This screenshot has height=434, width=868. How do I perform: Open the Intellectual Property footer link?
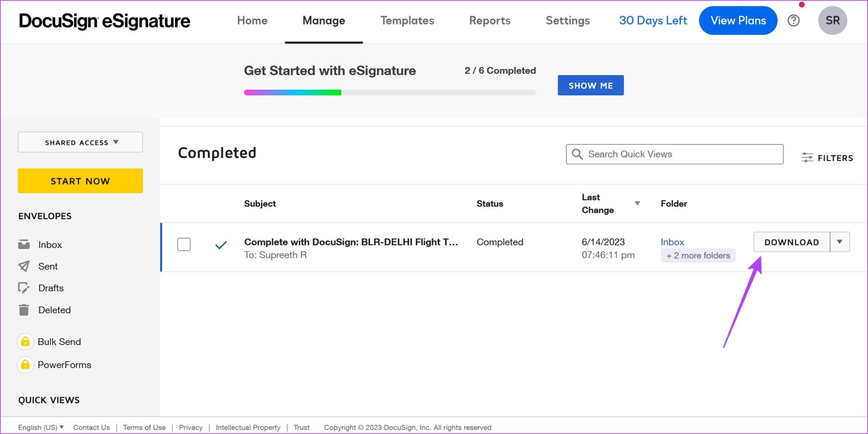tap(248, 427)
